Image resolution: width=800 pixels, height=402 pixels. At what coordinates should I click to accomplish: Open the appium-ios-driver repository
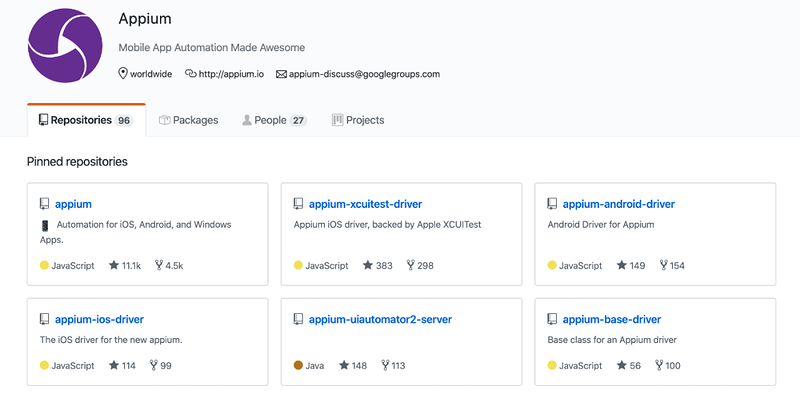[99, 319]
